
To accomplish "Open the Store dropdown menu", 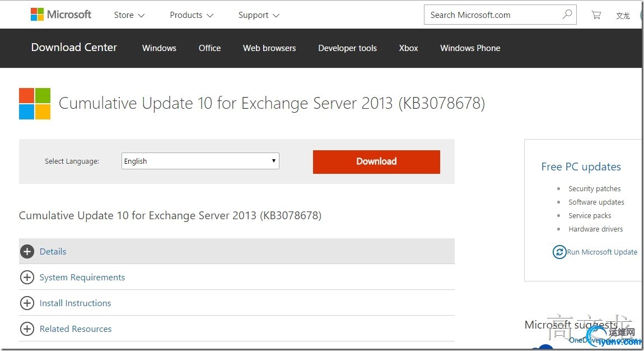I will 129,15.
